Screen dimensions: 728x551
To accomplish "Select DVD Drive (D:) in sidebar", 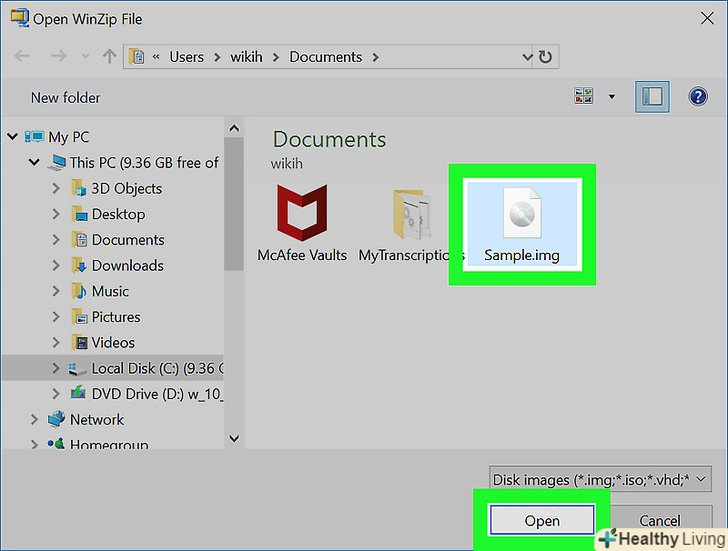I will [155, 394].
